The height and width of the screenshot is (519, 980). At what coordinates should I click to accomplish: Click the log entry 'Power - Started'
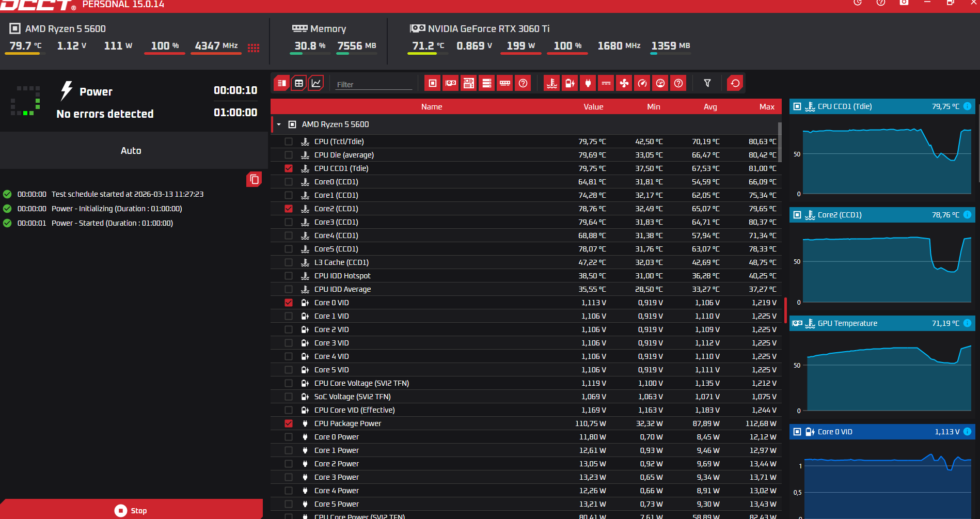pyautogui.click(x=112, y=223)
